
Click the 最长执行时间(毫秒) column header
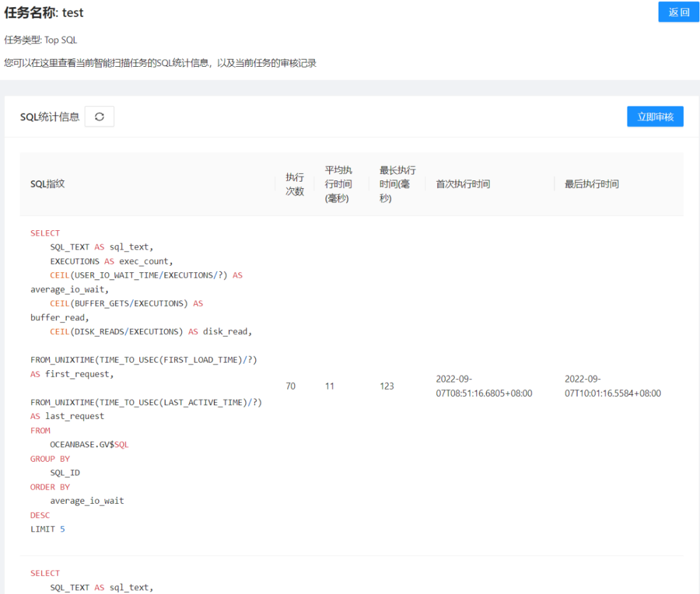point(397,184)
